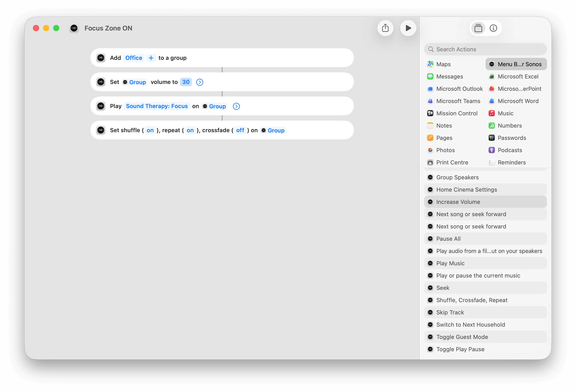Add the Seek action
The height and width of the screenshot is (392, 576).
(x=485, y=288)
